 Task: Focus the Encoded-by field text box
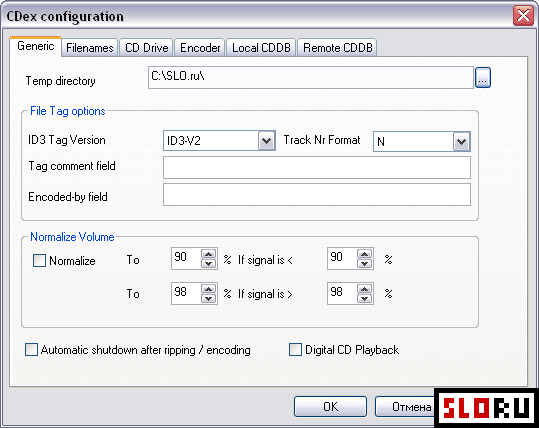pyautogui.click(x=317, y=195)
